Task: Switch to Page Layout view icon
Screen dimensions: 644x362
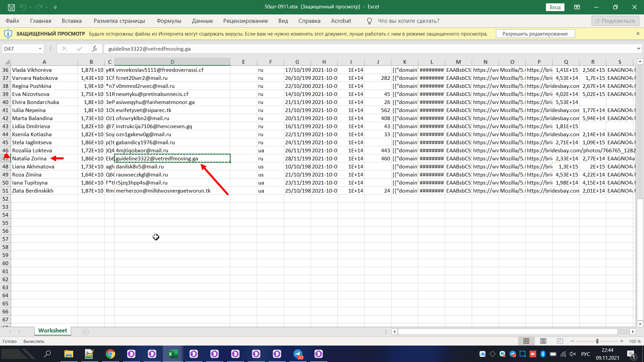Action: pyautogui.click(x=543, y=341)
